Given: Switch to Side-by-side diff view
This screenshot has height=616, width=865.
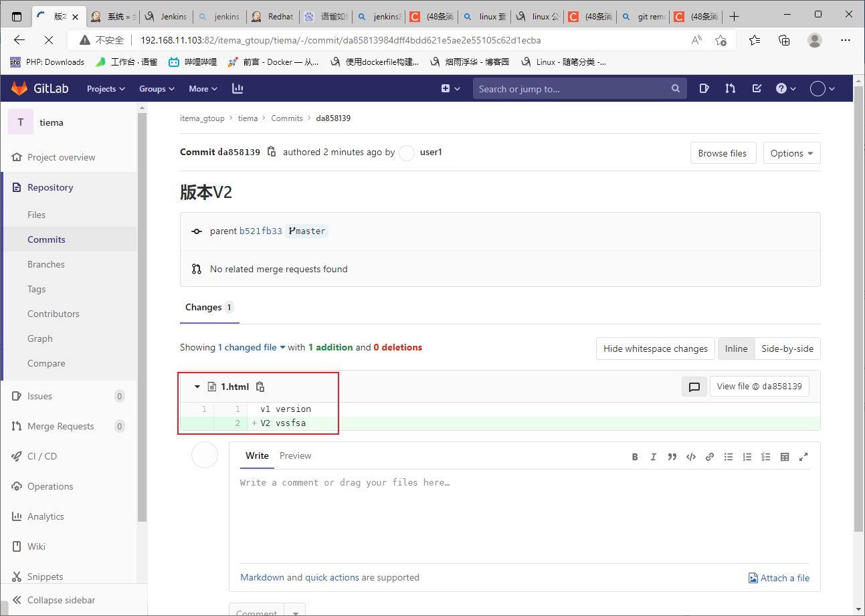Looking at the screenshot, I should pyautogui.click(x=787, y=348).
